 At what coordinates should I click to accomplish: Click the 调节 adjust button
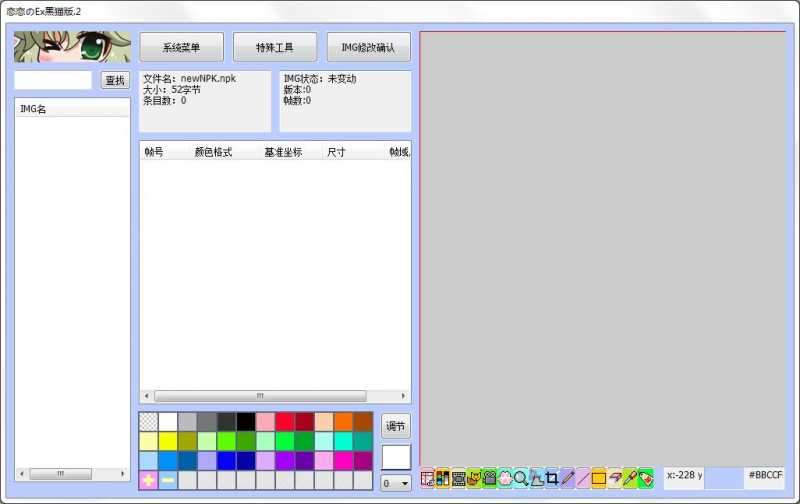(x=395, y=426)
